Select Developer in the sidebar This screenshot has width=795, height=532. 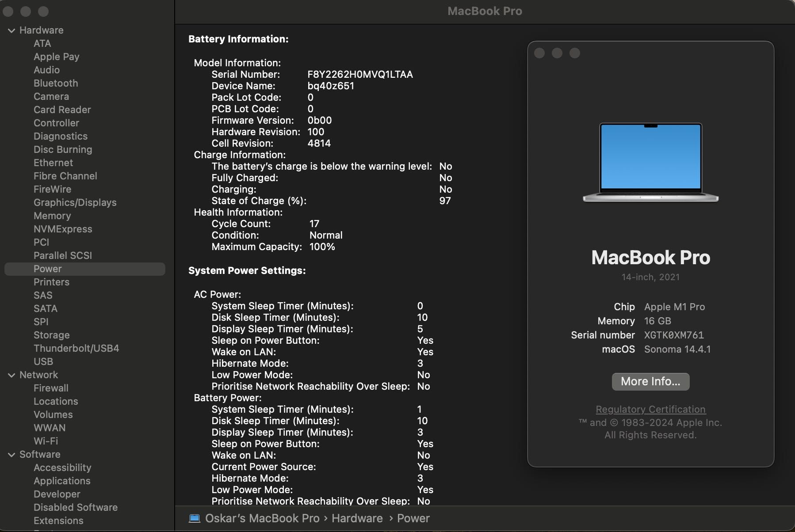(57, 494)
